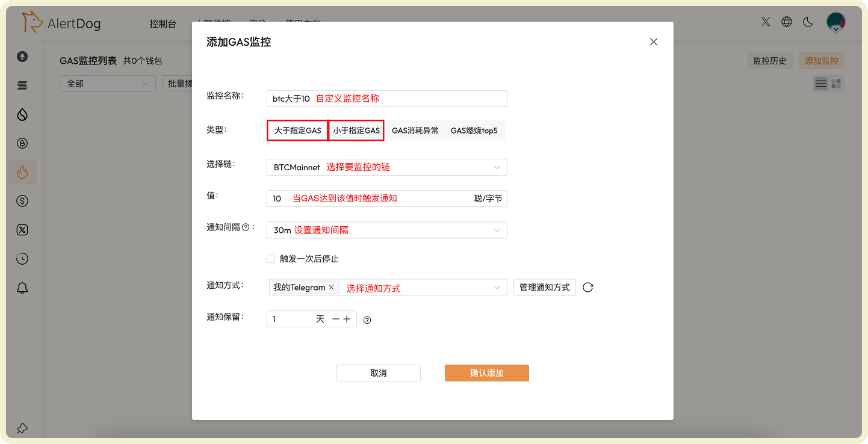Click the 确认添加 confirm button

[x=486, y=373]
